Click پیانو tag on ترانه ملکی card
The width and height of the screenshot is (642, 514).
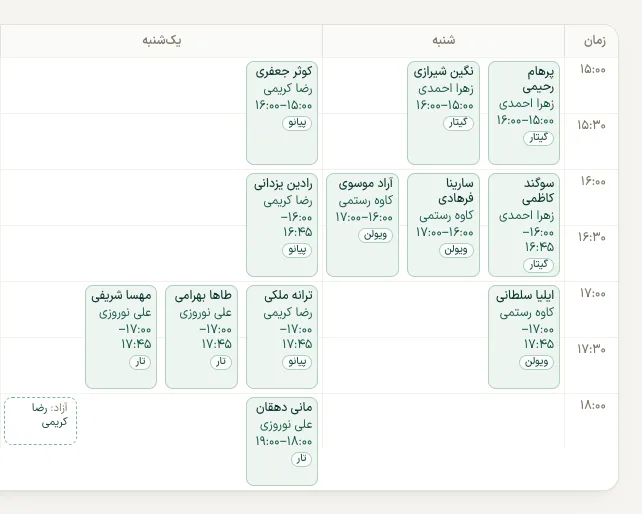click(x=297, y=362)
